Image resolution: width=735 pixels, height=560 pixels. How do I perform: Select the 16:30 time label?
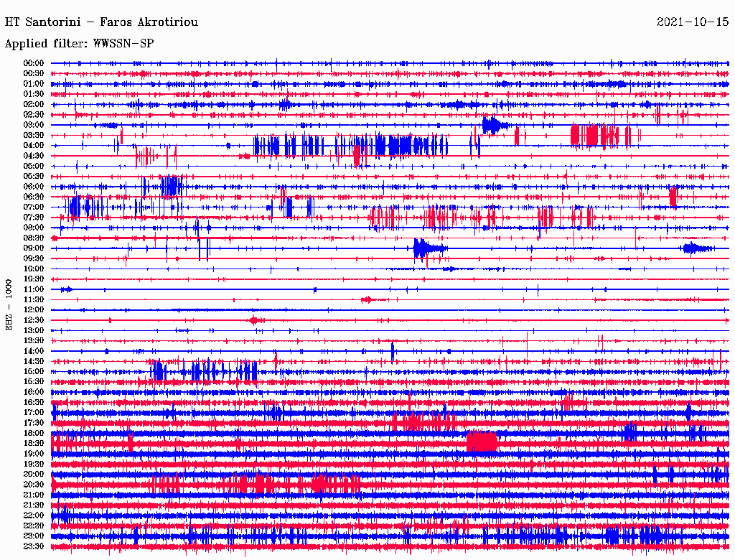pyautogui.click(x=34, y=403)
